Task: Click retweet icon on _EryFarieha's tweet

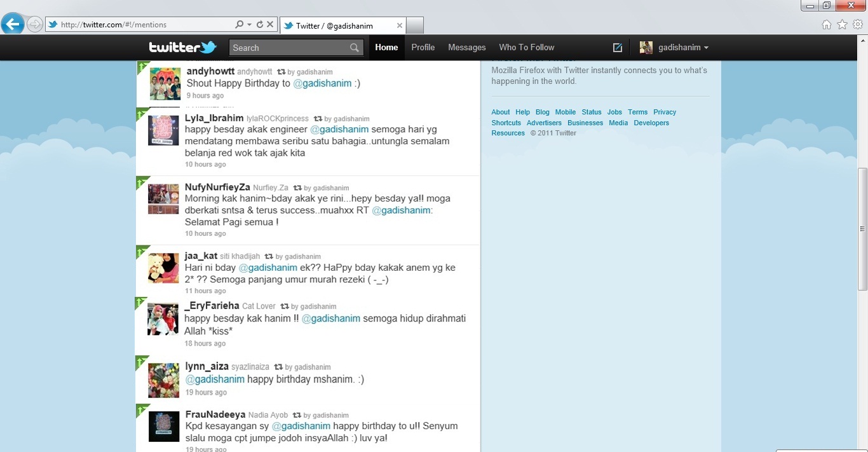Action: (285, 306)
